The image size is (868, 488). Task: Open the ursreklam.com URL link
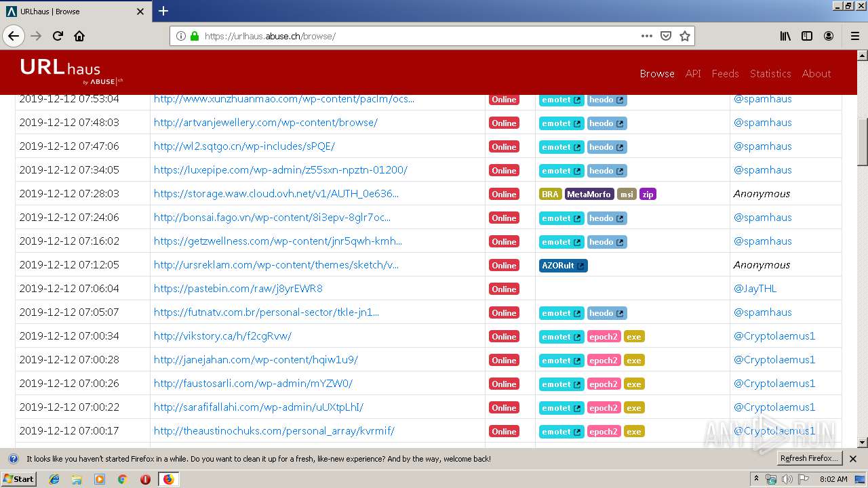coord(276,265)
